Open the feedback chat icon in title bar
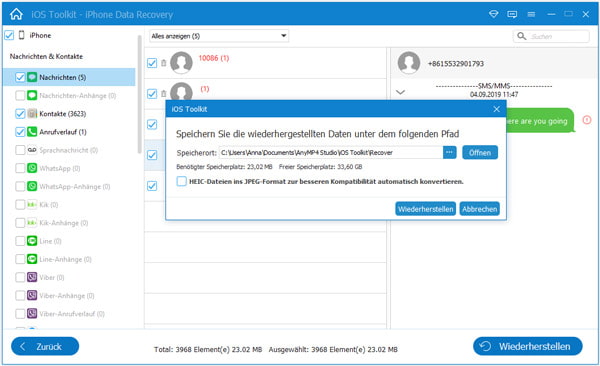The image size is (600, 366). coord(512,14)
